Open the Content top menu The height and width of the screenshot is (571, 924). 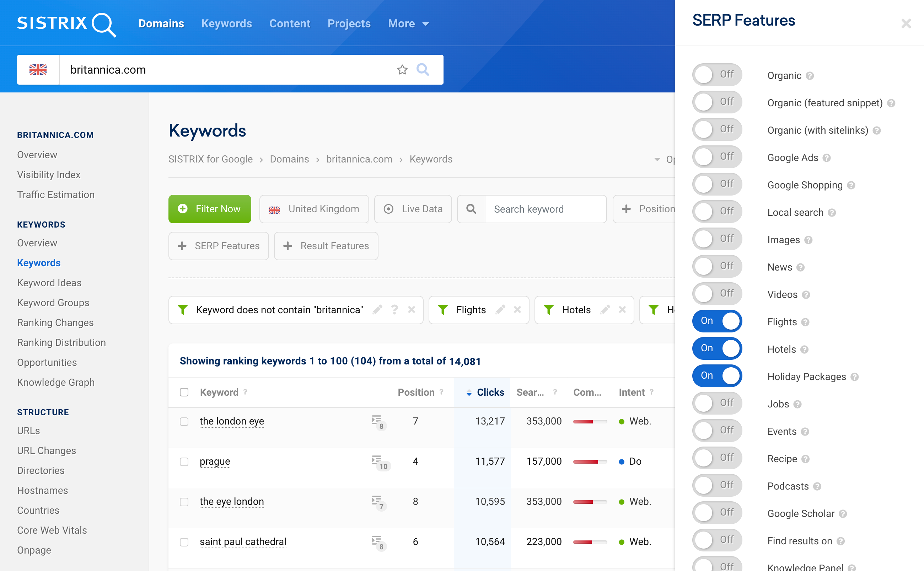tap(290, 24)
